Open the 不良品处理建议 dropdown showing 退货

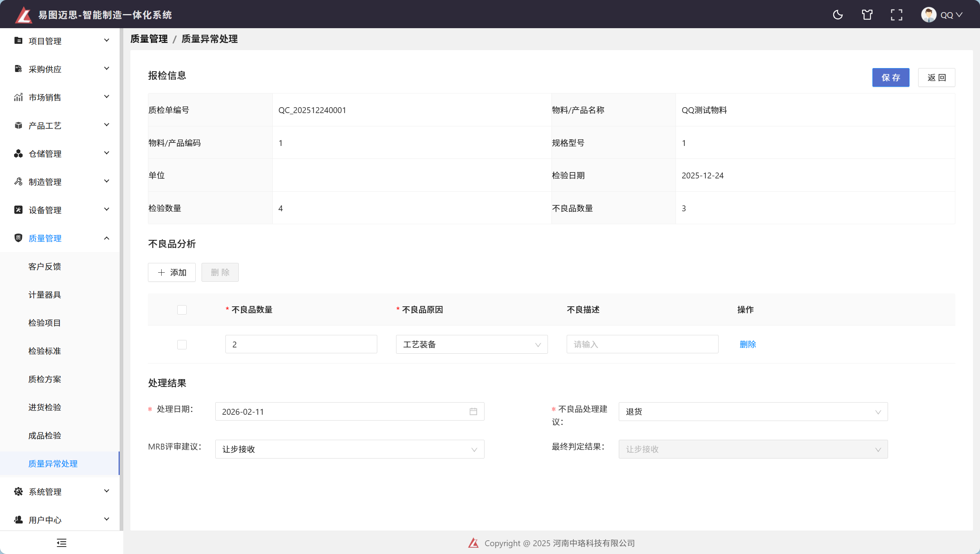(753, 412)
